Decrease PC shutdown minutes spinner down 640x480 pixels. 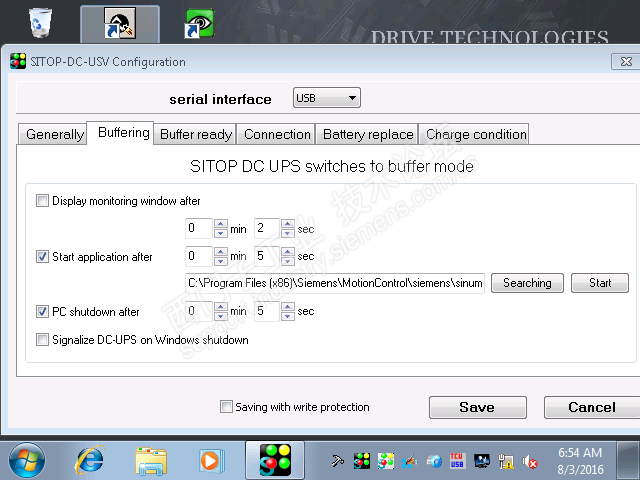tap(220, 316)
